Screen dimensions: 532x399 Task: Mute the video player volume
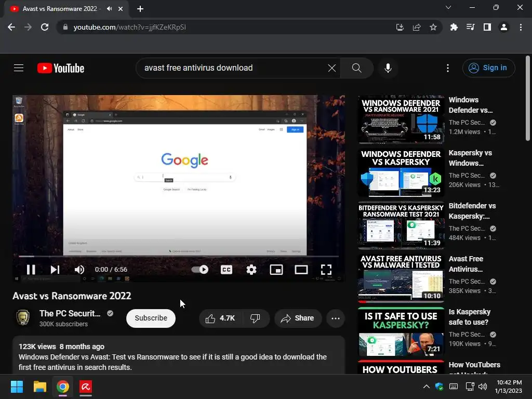click(x=79, y=270)
